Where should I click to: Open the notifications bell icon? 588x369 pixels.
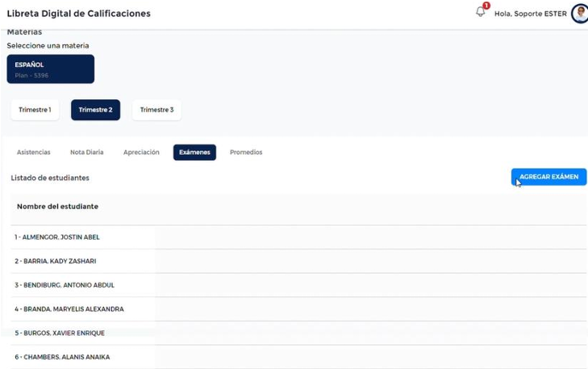point(481,12)
